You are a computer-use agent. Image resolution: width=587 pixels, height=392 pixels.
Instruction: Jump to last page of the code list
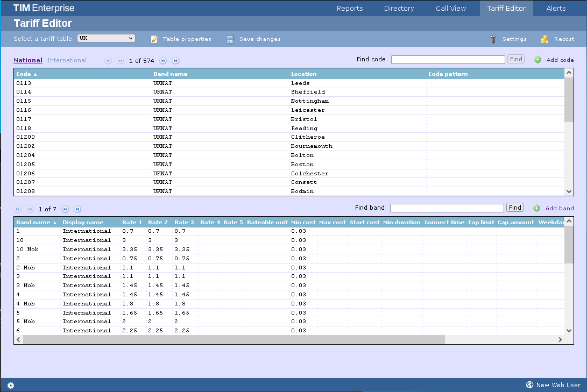coord(175,61)
